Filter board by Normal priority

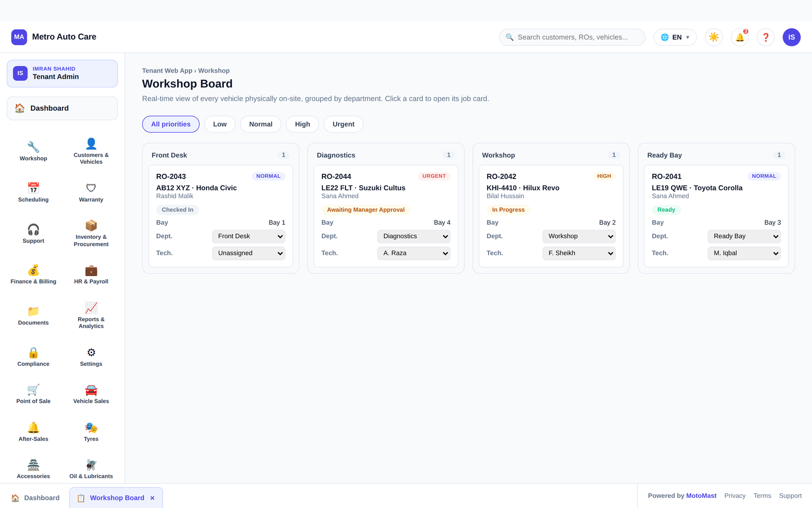pos(261,124)
